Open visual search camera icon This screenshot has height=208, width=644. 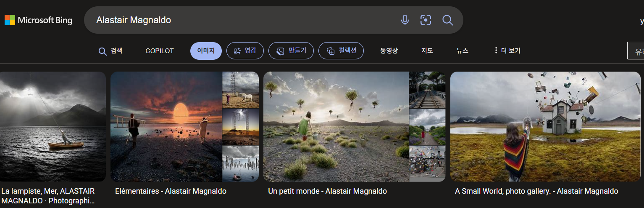click(x=426, y=20)
